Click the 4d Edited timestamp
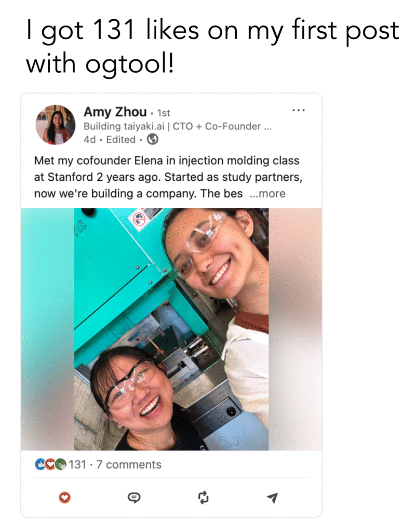Screen dimensions: 418x532 (110, 139)
